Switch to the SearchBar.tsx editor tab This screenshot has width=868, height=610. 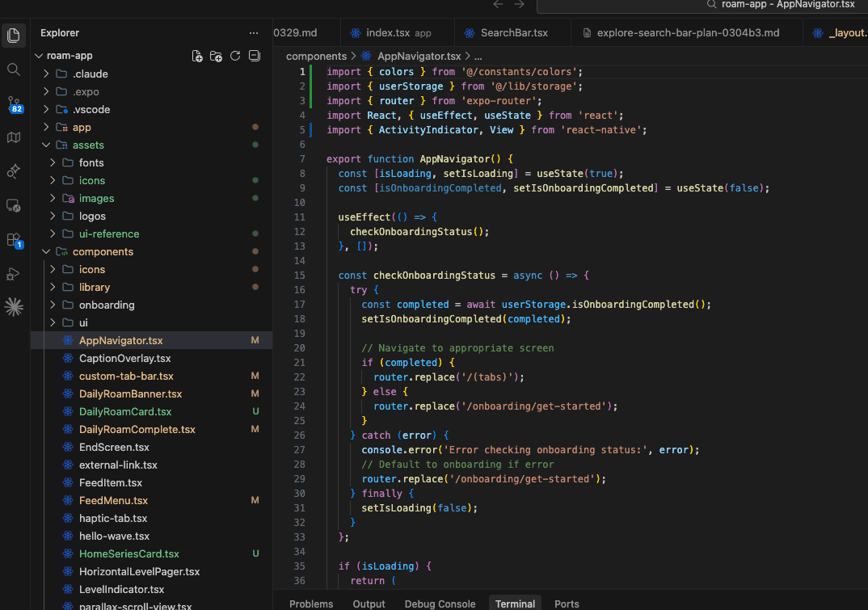coord(514,33)
